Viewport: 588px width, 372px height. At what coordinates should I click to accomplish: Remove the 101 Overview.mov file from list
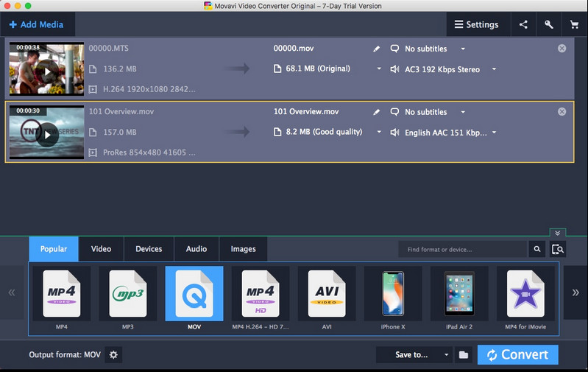(x=562, y=111)
